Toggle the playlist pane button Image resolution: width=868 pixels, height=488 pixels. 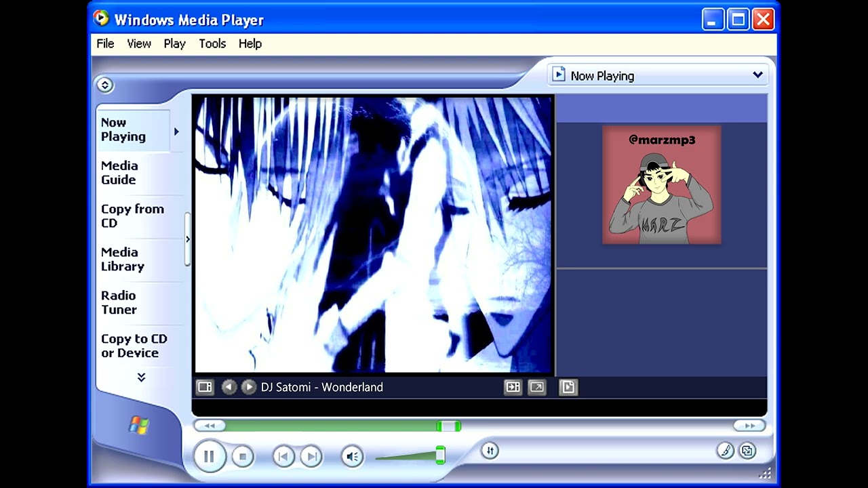click(x=568, y=387)
